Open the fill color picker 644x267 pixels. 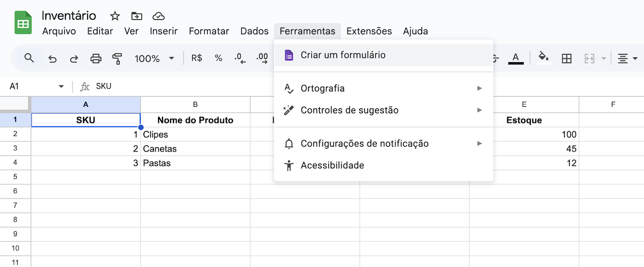tap(543, 58)
